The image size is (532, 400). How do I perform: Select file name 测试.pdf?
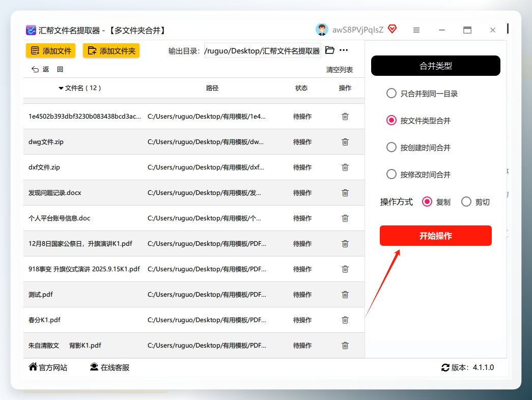[x=40, y=295]
